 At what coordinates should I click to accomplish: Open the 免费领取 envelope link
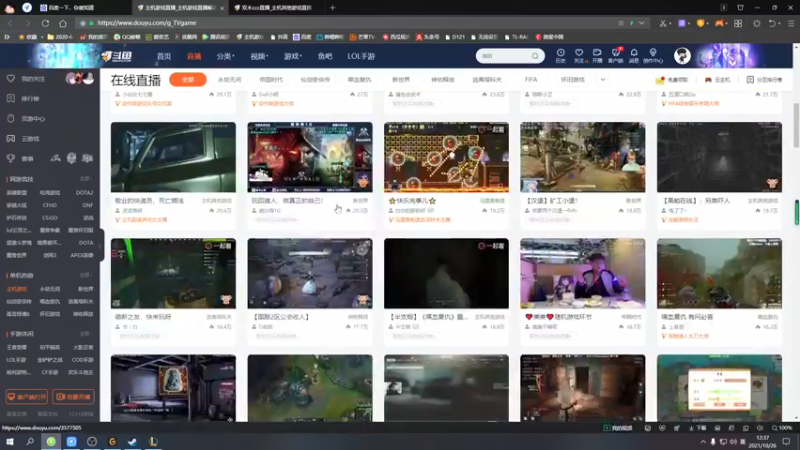pyautogui.click(x=672, y=80)
